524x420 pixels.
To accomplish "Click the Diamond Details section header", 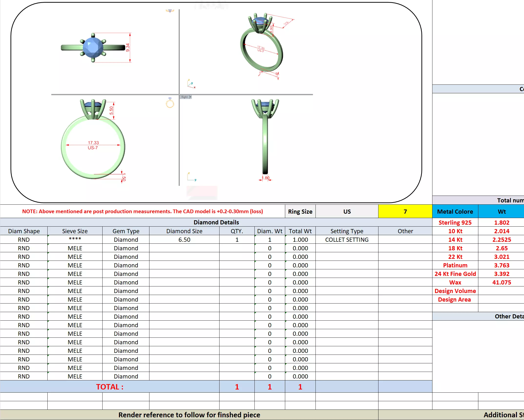I will [216, 222].
